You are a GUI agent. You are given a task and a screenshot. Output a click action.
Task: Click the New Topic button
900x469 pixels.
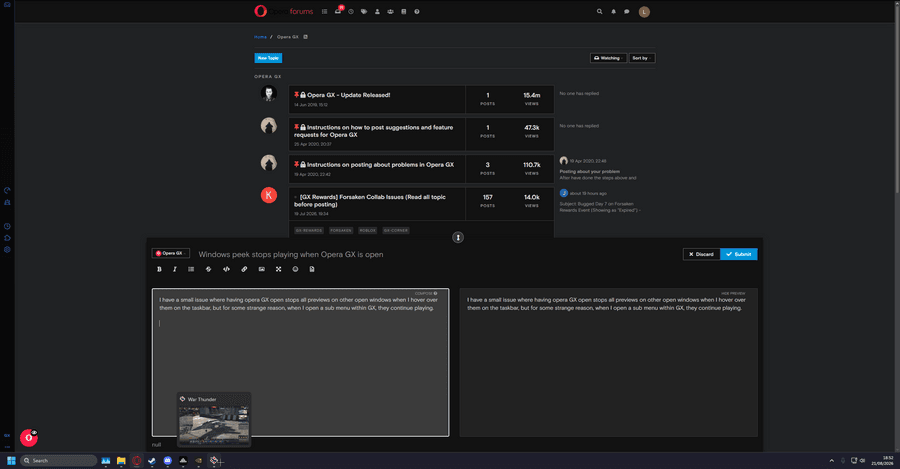268,58
